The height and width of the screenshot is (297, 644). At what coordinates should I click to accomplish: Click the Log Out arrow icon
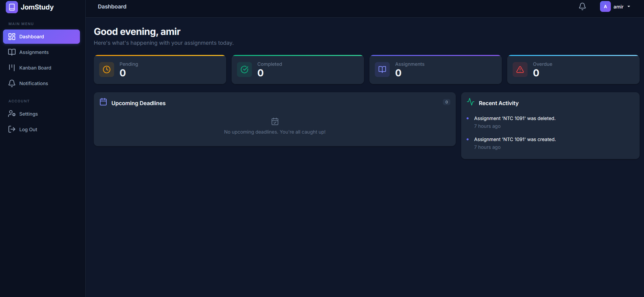[12, 129]
